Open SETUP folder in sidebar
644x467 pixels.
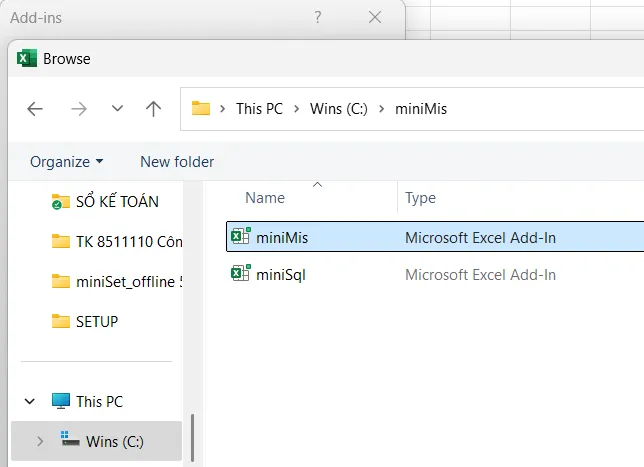pos(97,322)
